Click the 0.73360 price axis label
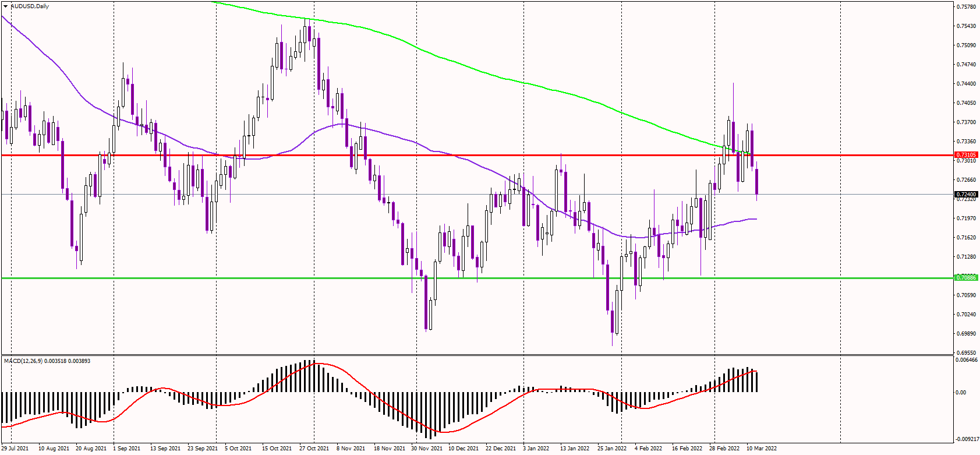This screenshot has width=980, height=455. point(967,142)
